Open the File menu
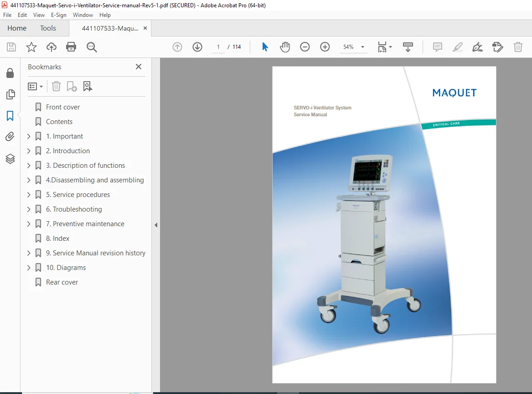This screenshot has width=532, height=394. click(x=7, y=15)
